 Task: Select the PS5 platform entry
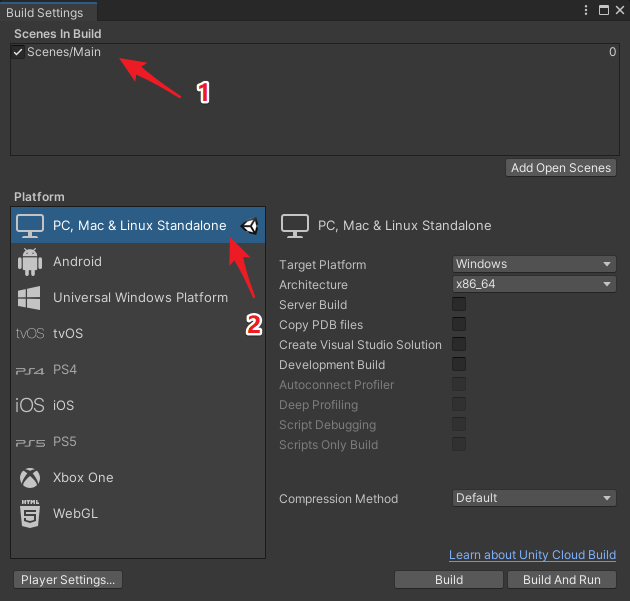138,442
